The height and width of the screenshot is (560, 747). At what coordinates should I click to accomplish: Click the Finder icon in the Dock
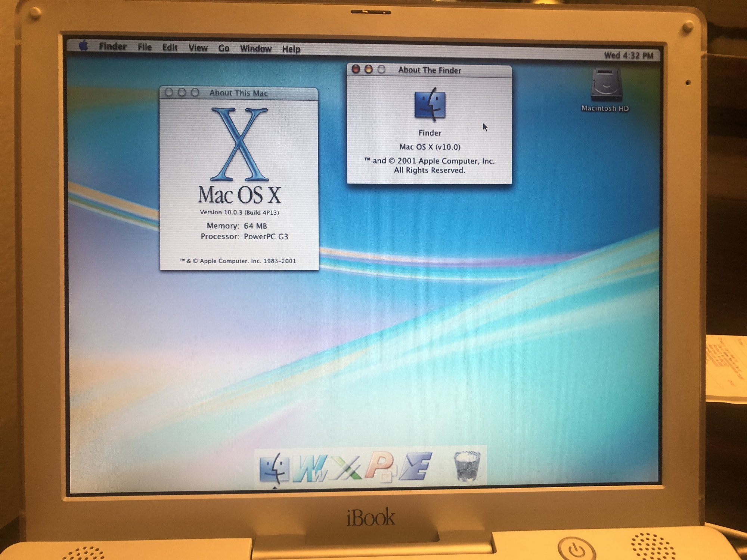[275, 467]
